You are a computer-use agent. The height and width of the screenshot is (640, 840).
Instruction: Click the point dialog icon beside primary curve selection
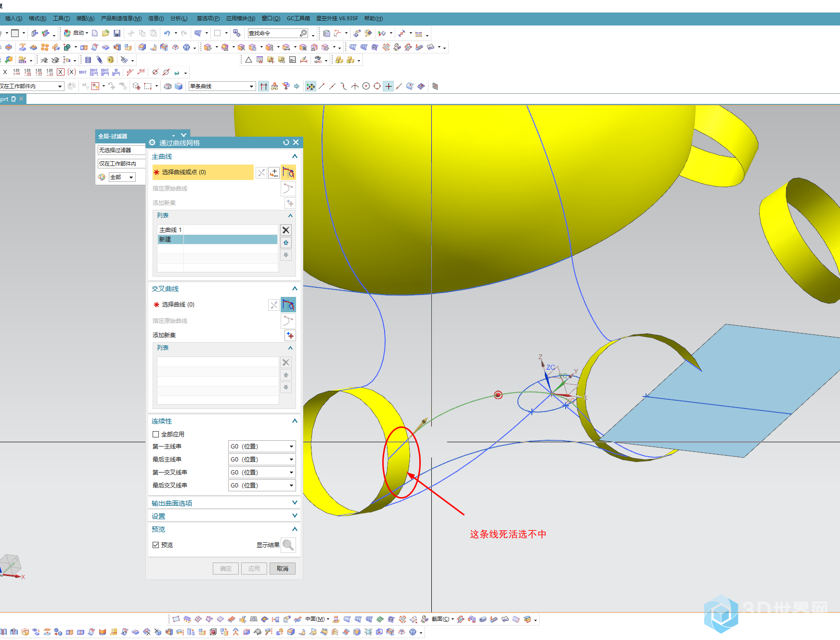[274, 172]
